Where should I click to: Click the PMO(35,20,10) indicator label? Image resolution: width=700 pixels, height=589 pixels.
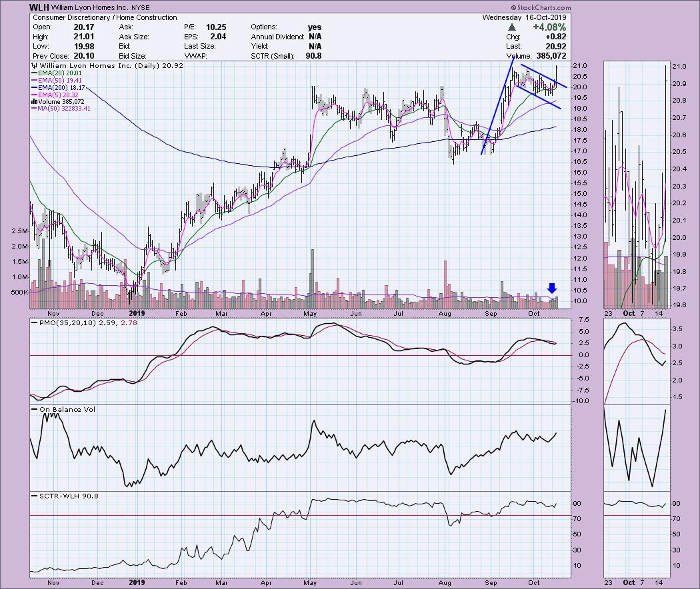[x=67, y=322]
